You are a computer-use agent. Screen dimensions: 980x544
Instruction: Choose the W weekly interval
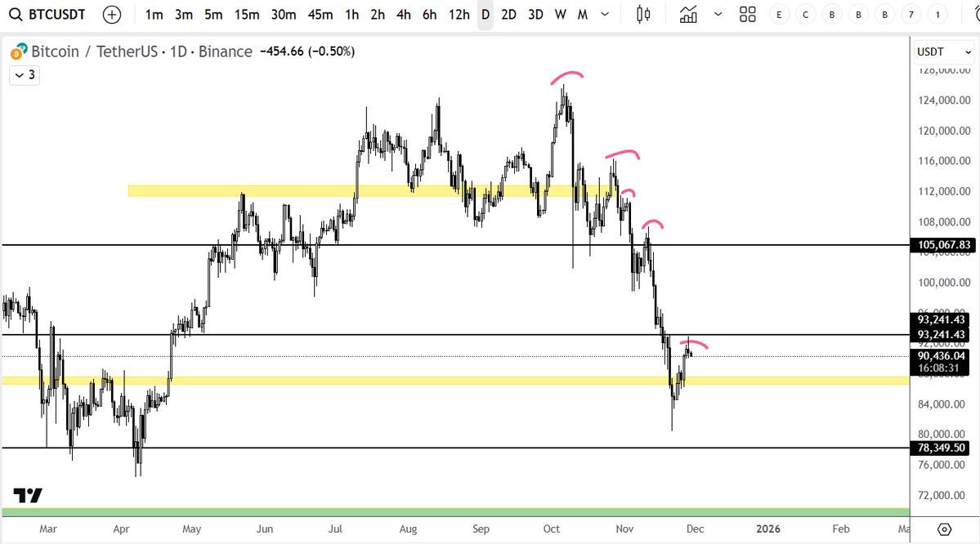[x=561, y=15]
